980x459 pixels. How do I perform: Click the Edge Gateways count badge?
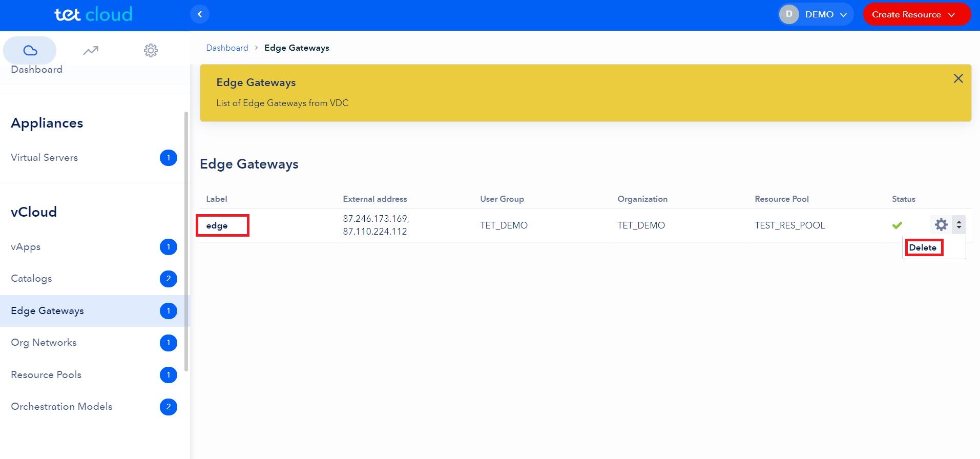(x=169, y=311)
